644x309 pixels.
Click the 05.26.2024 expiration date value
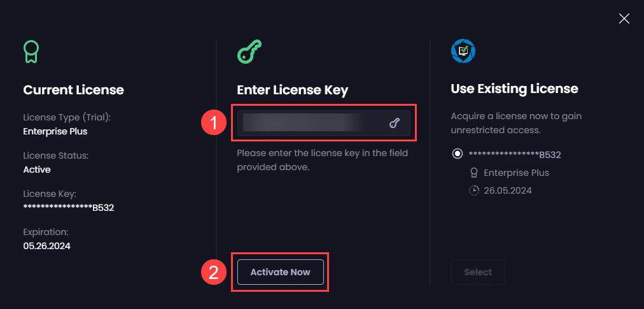pos(47,246)
